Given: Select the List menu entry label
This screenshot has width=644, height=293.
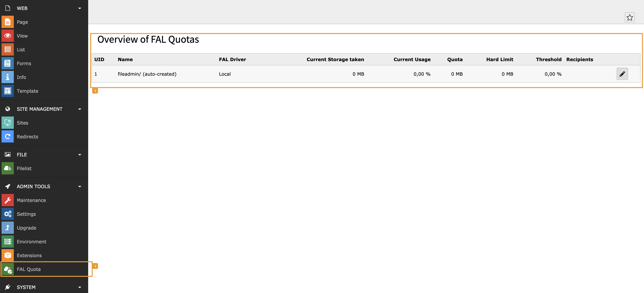Looking at the screenshot, I should (x=21, y=49).
